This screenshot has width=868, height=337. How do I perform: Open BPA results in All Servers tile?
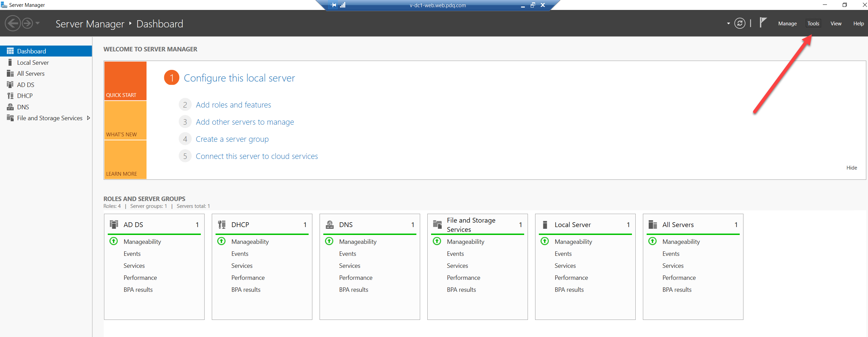pos(677,290)
